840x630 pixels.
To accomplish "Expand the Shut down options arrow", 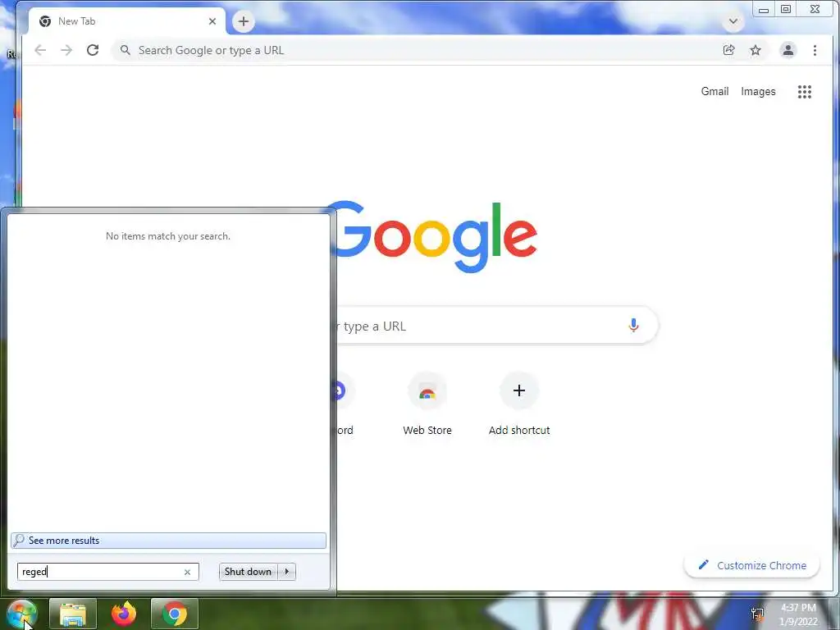I will [286, 572].
